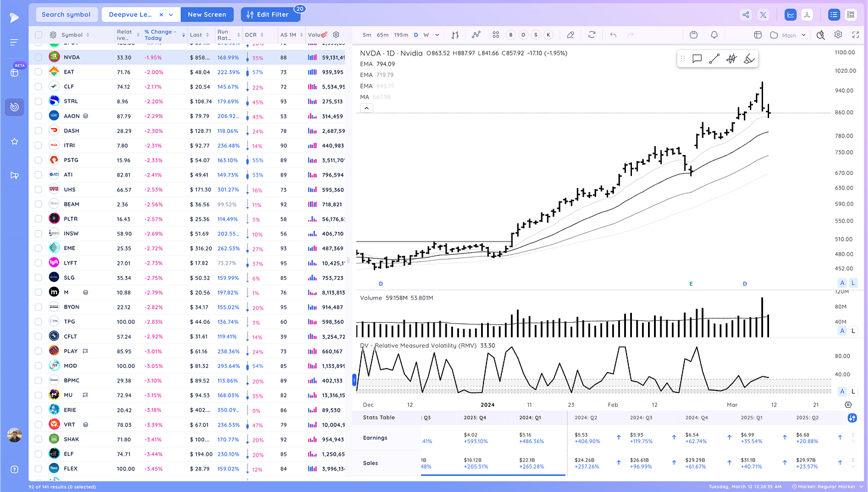This screenshot has height=492, width=868.
Task: Select the 5m timeframe
Action: (x=367, y=35)
